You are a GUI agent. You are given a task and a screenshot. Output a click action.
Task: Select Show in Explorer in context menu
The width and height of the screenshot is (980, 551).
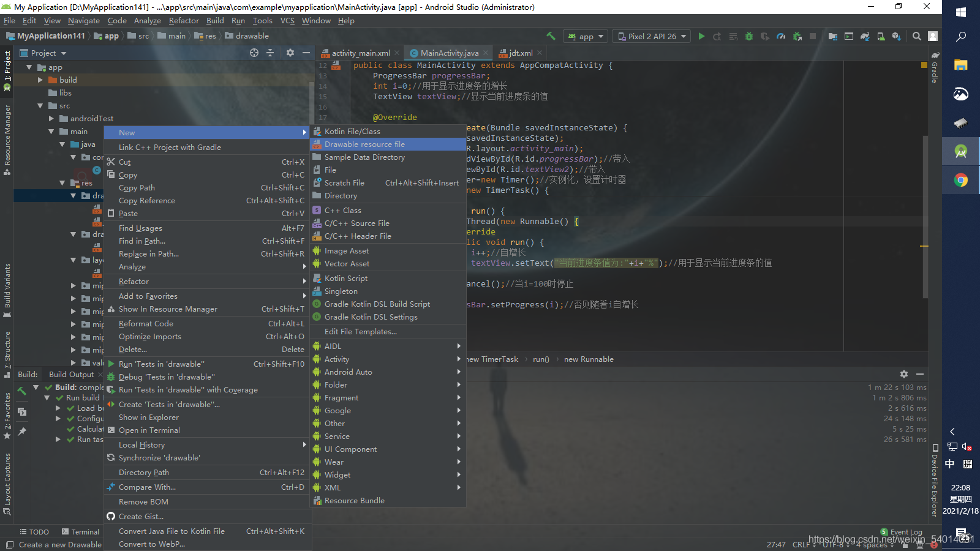(207, 418)
